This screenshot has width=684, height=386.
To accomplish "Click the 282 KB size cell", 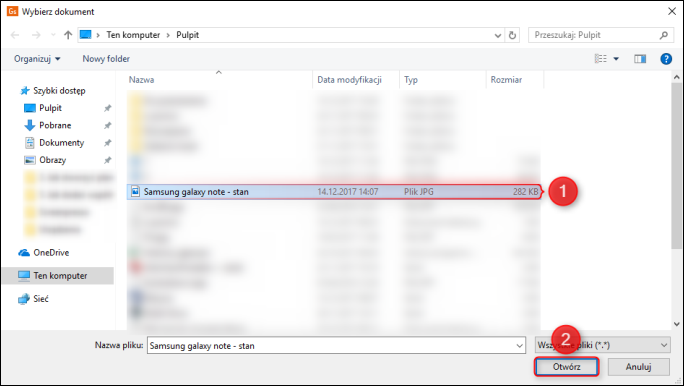I will (526, 191).
